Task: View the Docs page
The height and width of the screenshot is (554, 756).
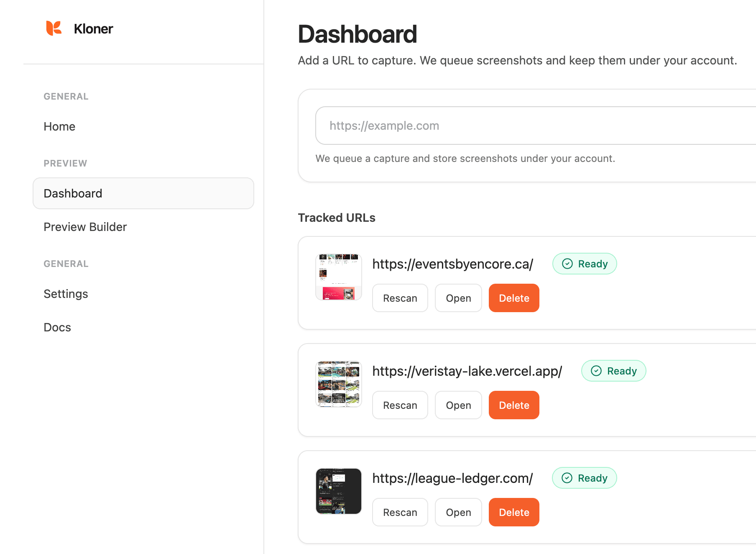Action: point(57,327)
